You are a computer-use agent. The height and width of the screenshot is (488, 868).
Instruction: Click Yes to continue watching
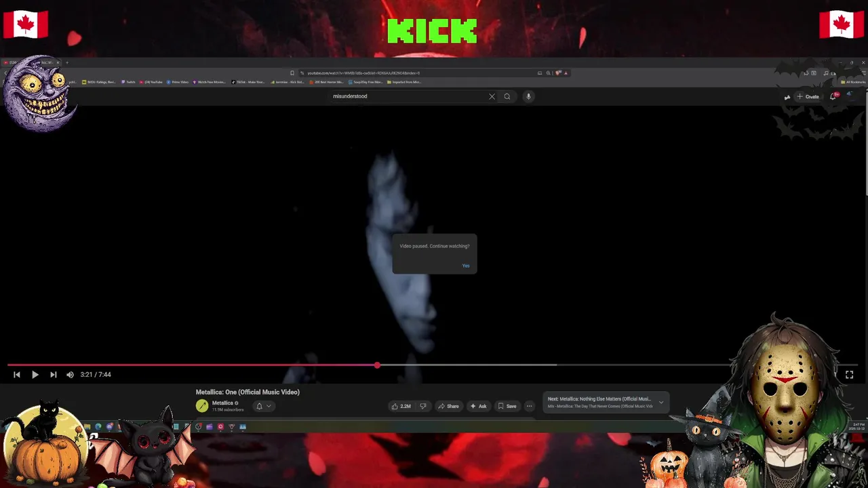(x=466, y=266)
